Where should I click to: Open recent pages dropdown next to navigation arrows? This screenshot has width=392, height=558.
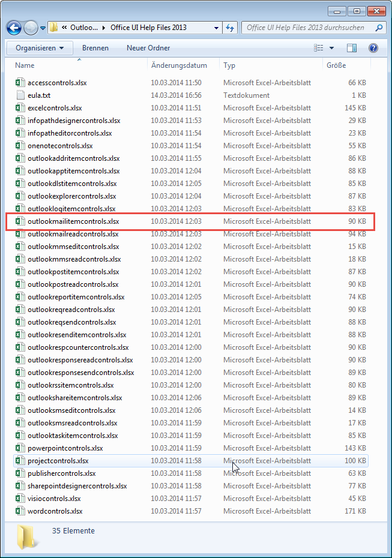coord(43,28)
